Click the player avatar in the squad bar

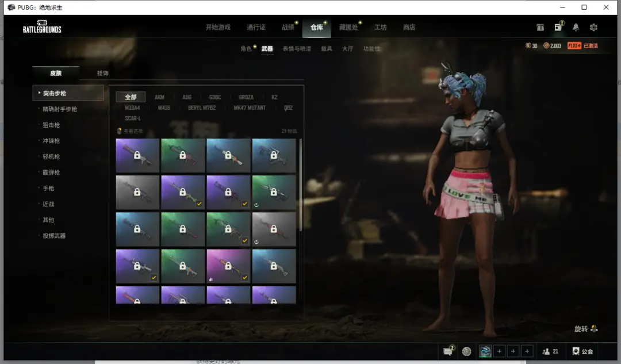(x=485, y=351)
